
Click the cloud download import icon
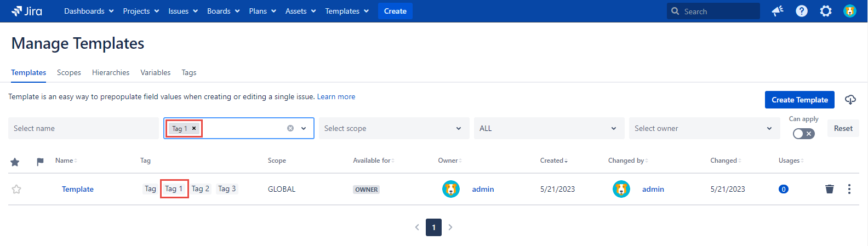tap(850, 100)
